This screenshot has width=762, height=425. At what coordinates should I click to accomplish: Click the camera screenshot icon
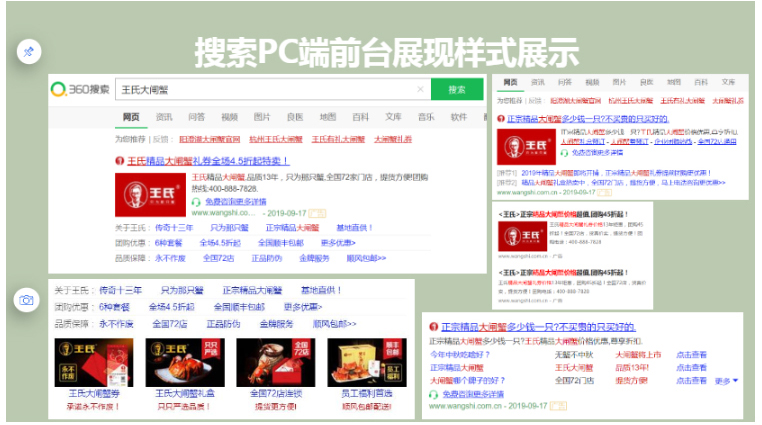(x=27, y=300)
